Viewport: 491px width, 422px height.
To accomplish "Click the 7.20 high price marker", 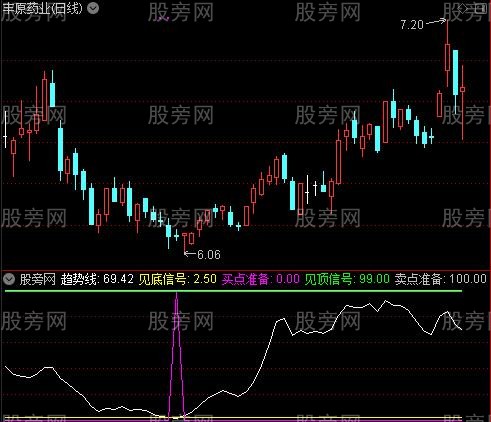I will coord(412,25).
